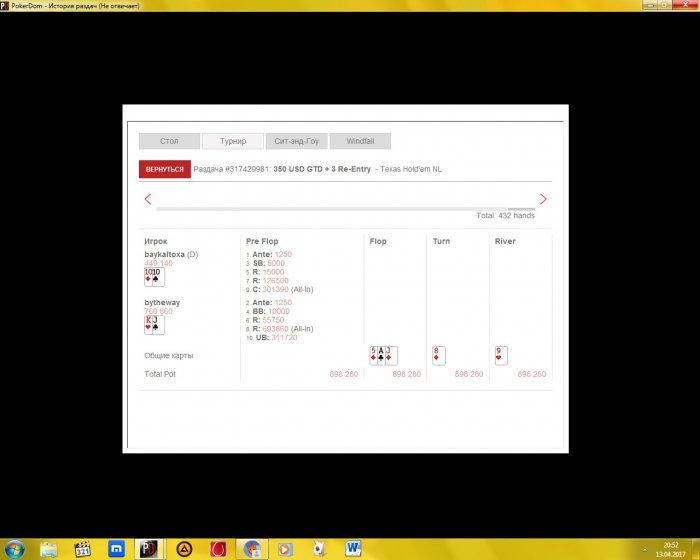This screenshot has height=560, width=700.
Task: Go to previous hand with left arrow
Action: coord(148,199)
